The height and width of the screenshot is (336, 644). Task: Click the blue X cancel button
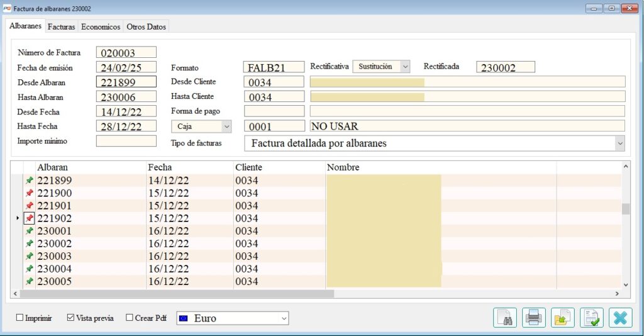click(x=621, y=318)
